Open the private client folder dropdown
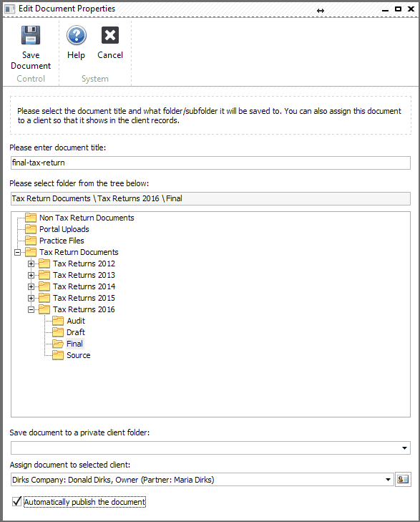420x522 pixels. pos(404,448)
